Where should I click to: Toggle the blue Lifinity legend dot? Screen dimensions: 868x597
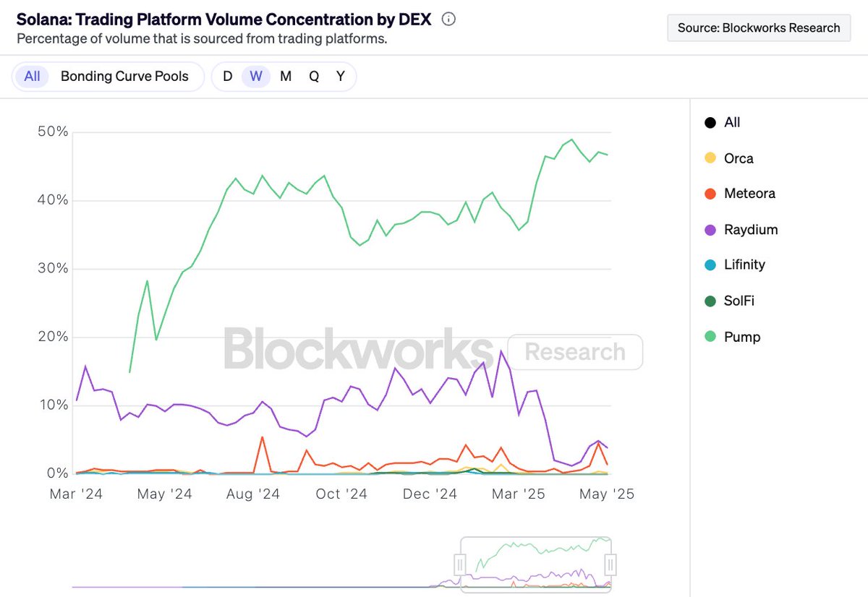[710, 265]
